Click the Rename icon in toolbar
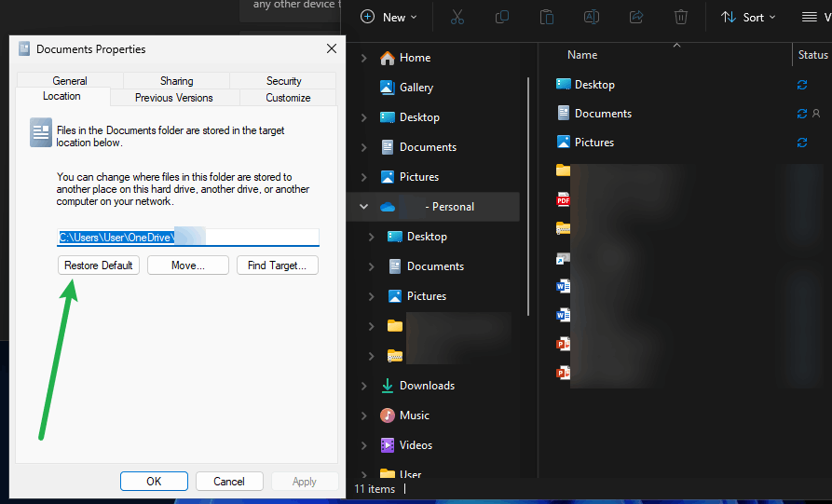 pos(591,17)
